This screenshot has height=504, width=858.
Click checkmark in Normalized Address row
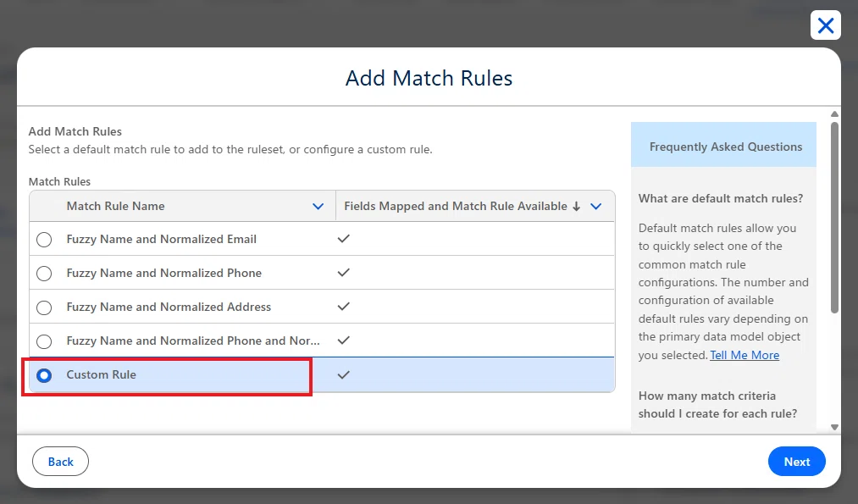pyautogui.click(x=344, y=307)
